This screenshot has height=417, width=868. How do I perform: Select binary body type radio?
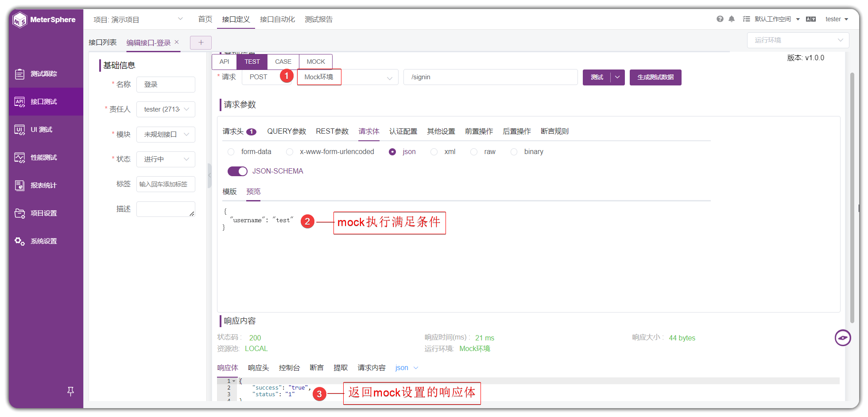[x=514, y=152]
